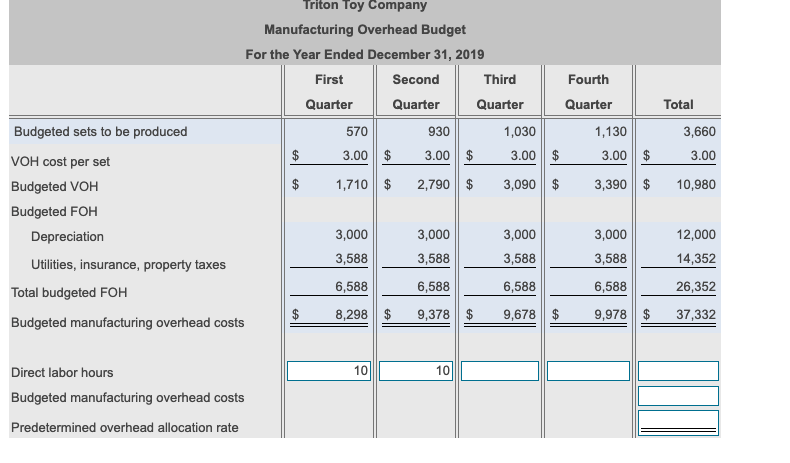Click the 1,130 budgeted sets cell
The height and width of the screenshot is (463, 790).
point(611,131)
